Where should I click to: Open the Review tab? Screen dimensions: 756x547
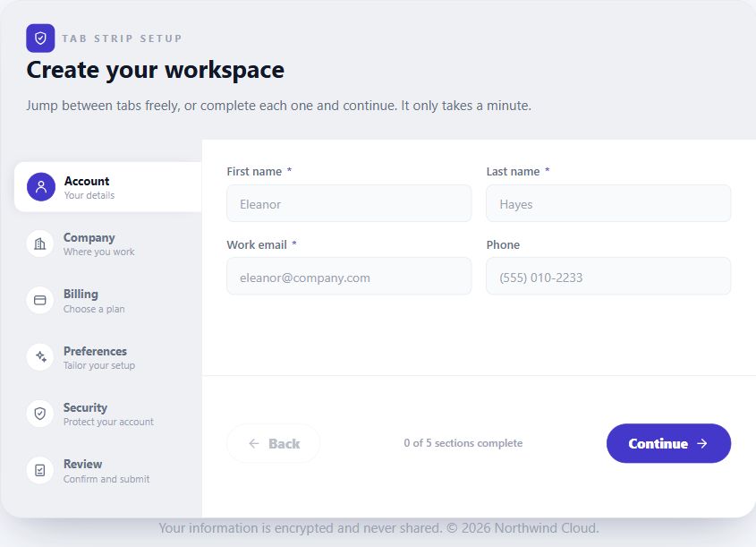point(108,470)
